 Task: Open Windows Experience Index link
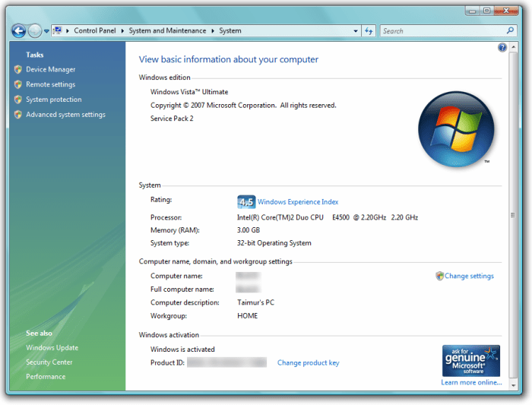[x=298, y=202]
